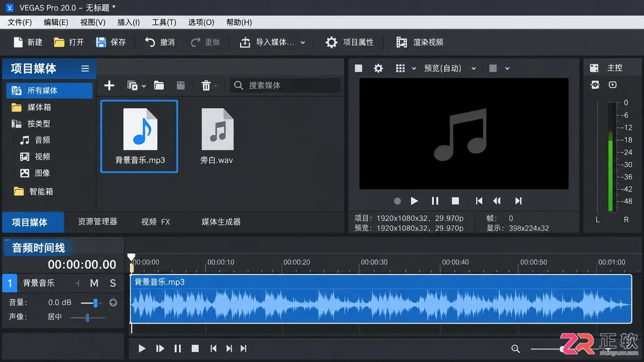Click the 搜索媒体 search field
The width and height of the screenshot is (644, 362).
point(285,85)
